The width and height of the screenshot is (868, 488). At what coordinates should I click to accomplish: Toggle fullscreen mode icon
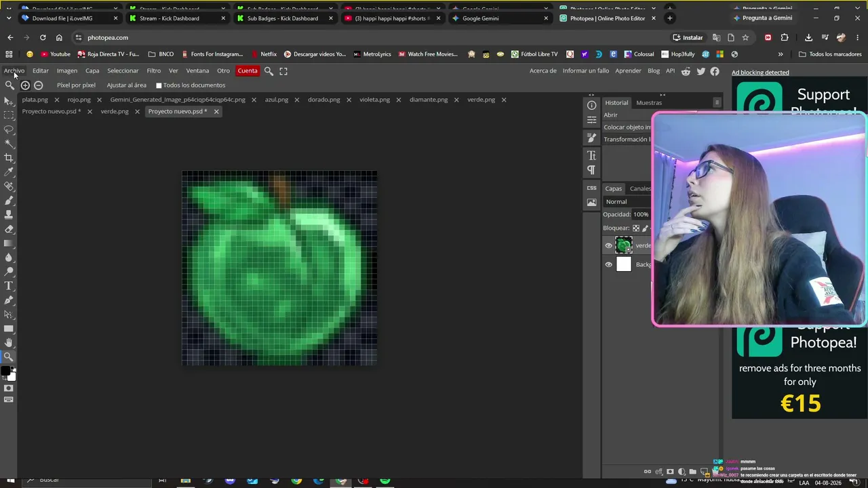click(283, 70)
